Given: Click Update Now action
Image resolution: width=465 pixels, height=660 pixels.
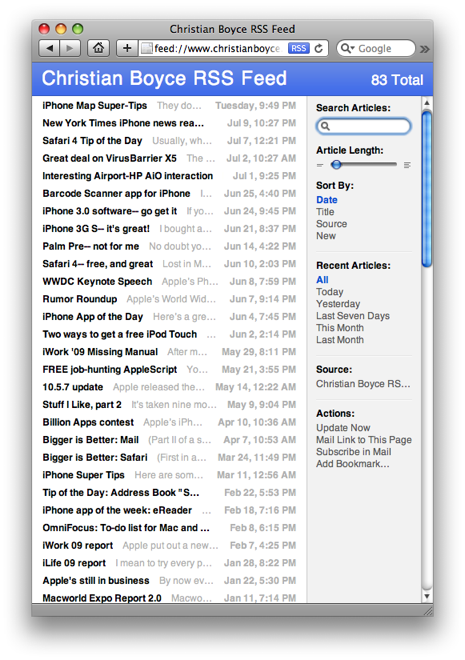Looking at the screenshot, I should pos(343,428).
